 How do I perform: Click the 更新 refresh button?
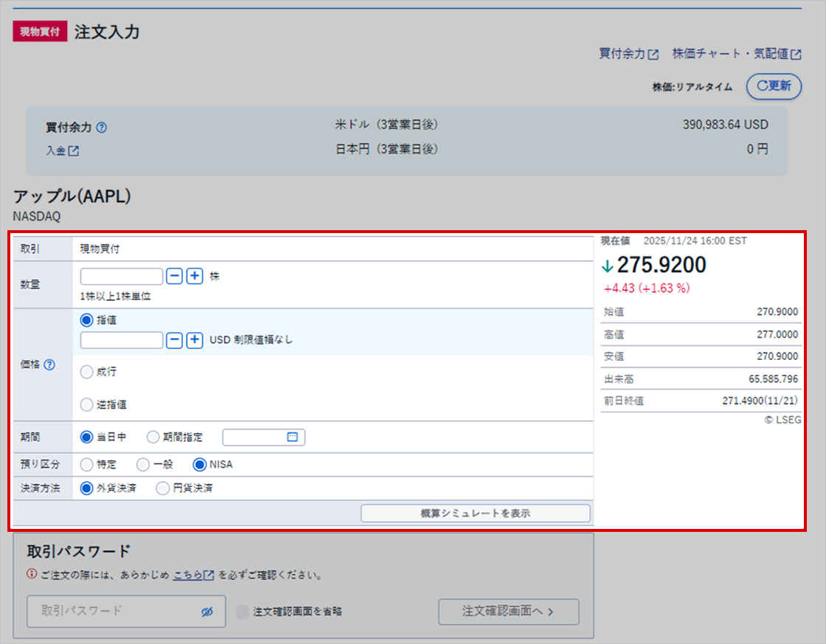[x=774, y=86]
